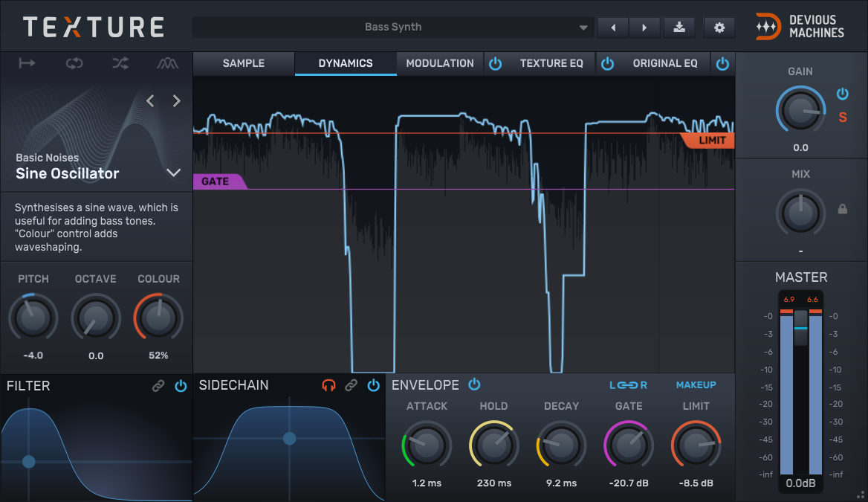Toggle the L/R stereo link icon
This screenshot has height=502, width=868.
click(x=629, y=385)
